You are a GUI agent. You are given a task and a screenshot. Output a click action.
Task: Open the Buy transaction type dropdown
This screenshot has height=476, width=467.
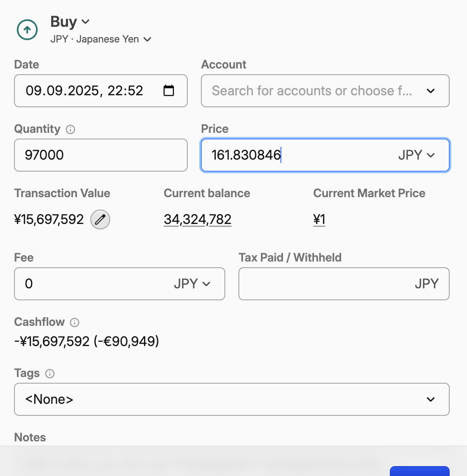point(70,22)
